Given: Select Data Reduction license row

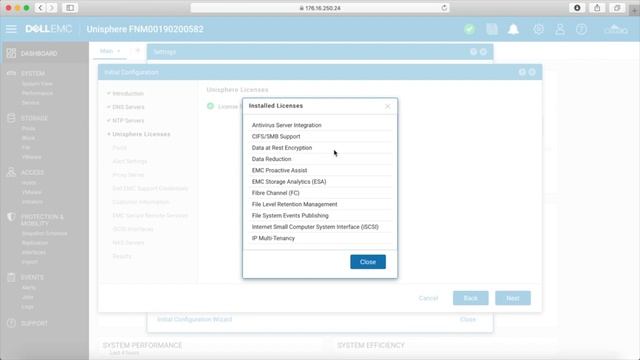Looking at the screenshot, I should [x=320, y=159].
